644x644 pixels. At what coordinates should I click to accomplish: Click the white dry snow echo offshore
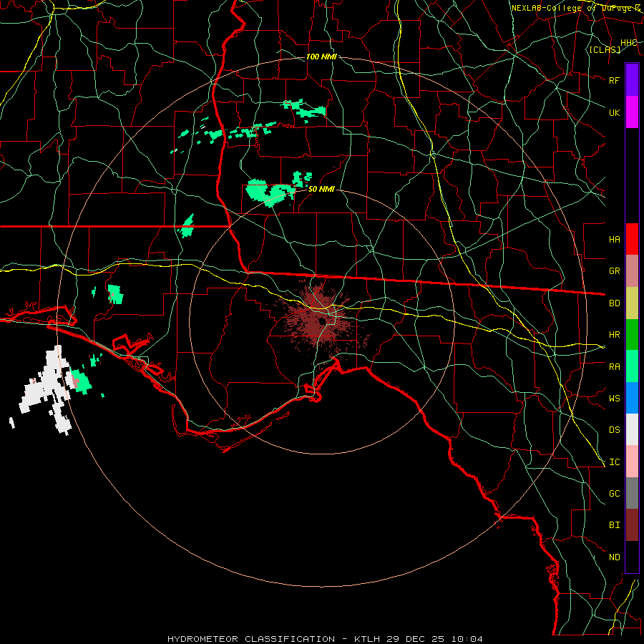46,390
